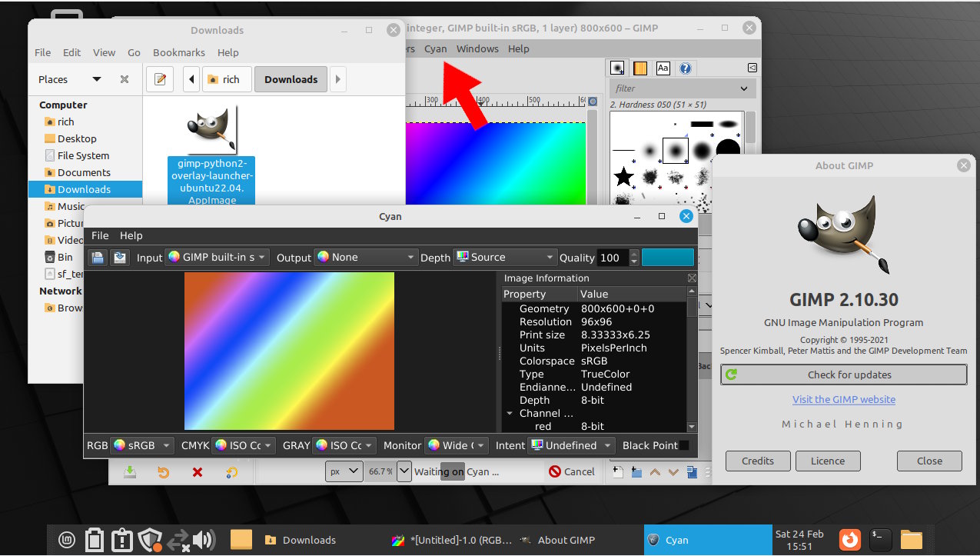Click the Quality 100 input field
Screen dimensions: 980x556
click(613, 258)
